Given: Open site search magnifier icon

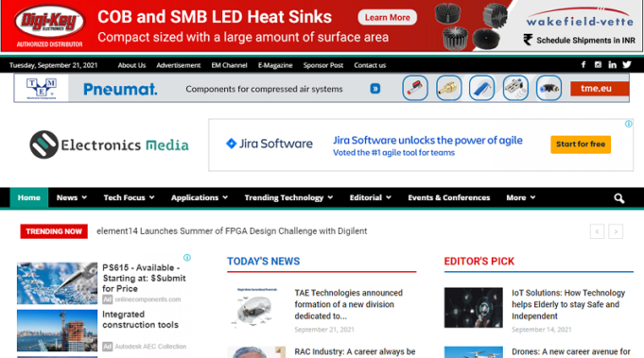Looking at the screenshot, I should pyautogui.click(x=619, y=198).
